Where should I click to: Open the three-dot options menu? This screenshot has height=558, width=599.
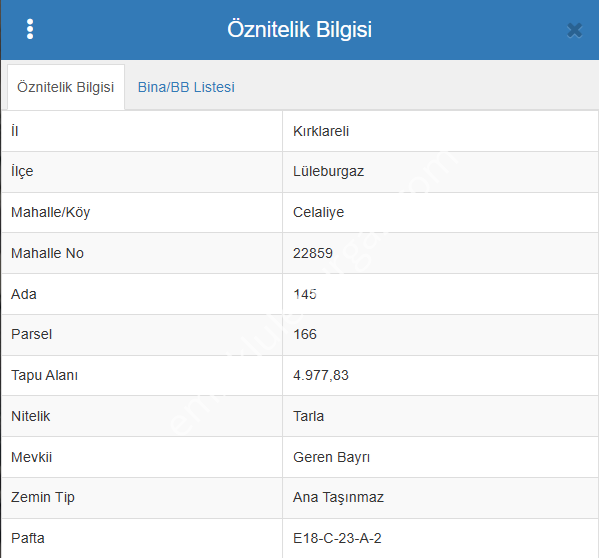pyautogui.click(x=30, y=29)
